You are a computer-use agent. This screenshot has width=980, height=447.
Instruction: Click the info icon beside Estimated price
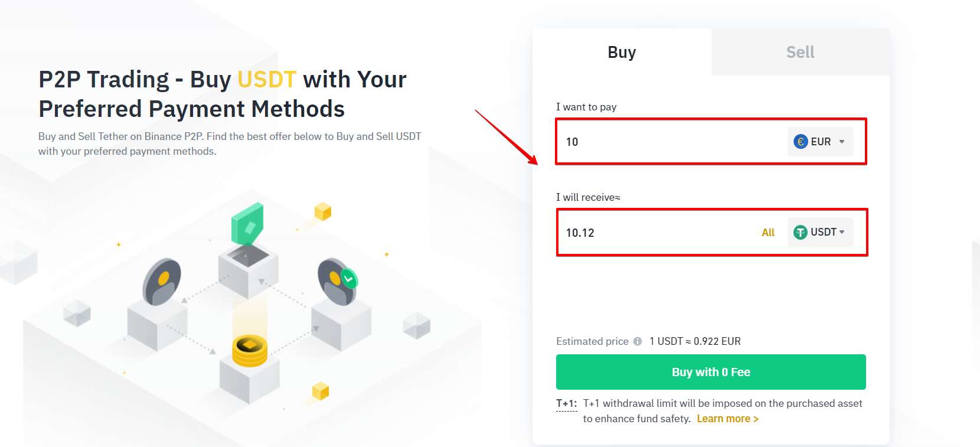tap(638, 341)
